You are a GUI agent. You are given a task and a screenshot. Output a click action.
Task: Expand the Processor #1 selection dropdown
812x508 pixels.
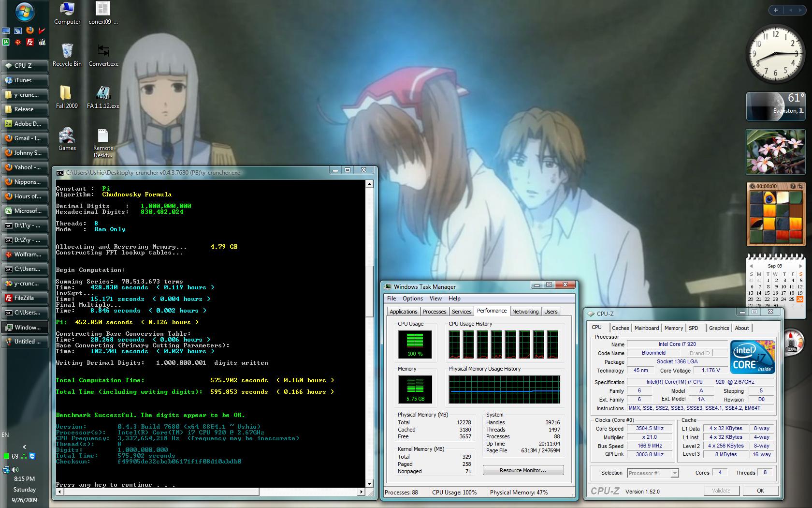click(x=674, y=473)
